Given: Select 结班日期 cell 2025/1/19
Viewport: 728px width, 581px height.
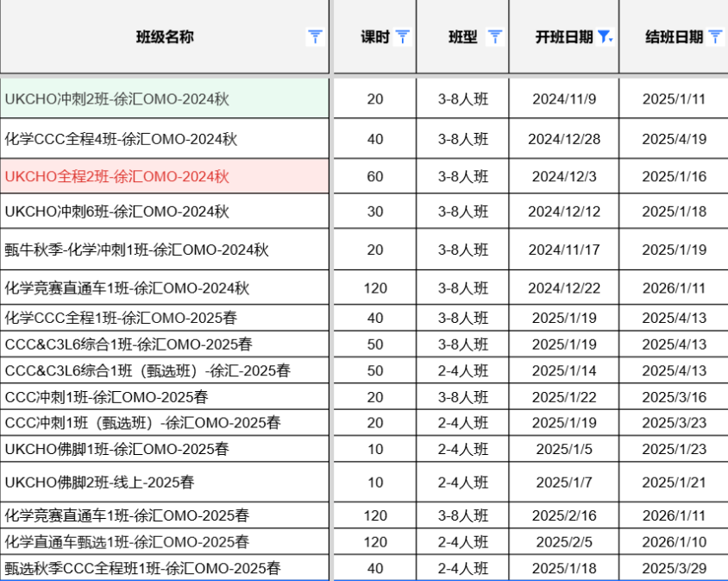Looking at the screenshot, I should pyautogui.click(x=674, y=249).
